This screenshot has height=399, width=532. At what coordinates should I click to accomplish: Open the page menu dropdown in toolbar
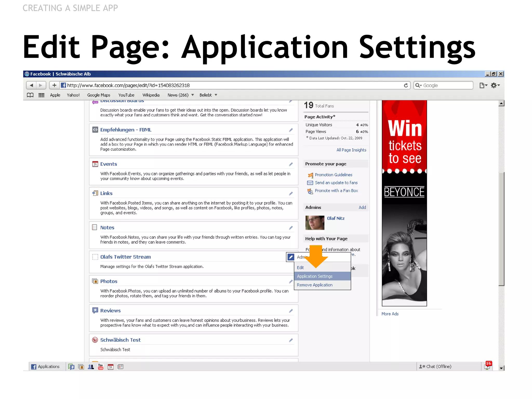pyautogui.click(x=483, y=85)
